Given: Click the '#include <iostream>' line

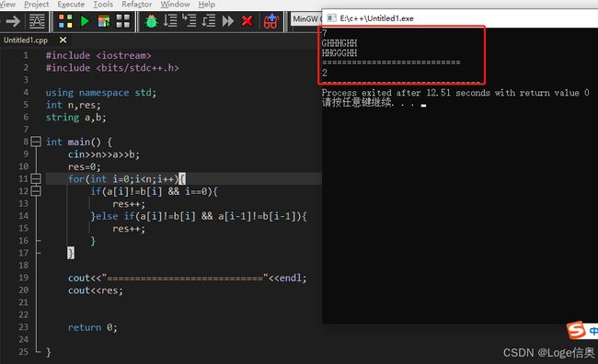Looking at the screenshot, I should pyautogui.click(x=98, y=56).
